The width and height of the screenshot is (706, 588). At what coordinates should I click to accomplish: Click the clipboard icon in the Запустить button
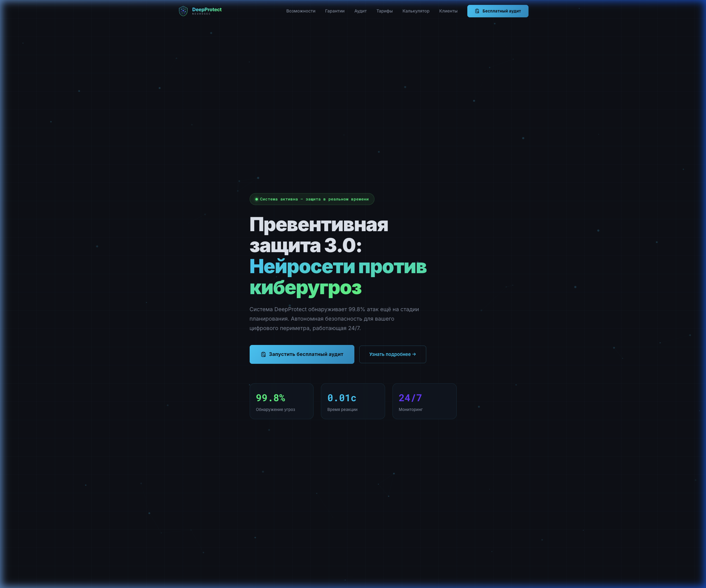click(x=263, y=354)
